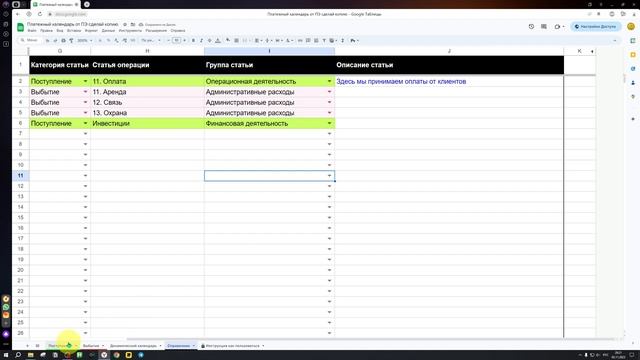This screenshot has height=360, width=640.
Task: Open the horizontal align dropdown
Action: [258, 40]
